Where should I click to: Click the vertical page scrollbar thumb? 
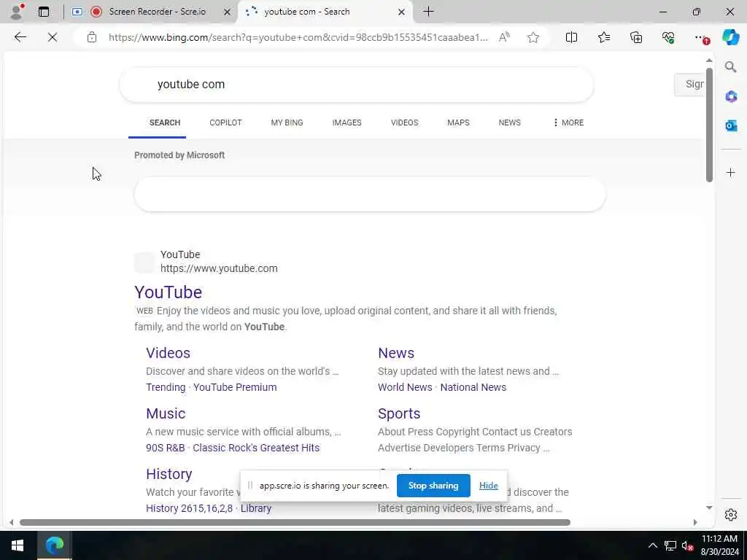tap(709, 125)
